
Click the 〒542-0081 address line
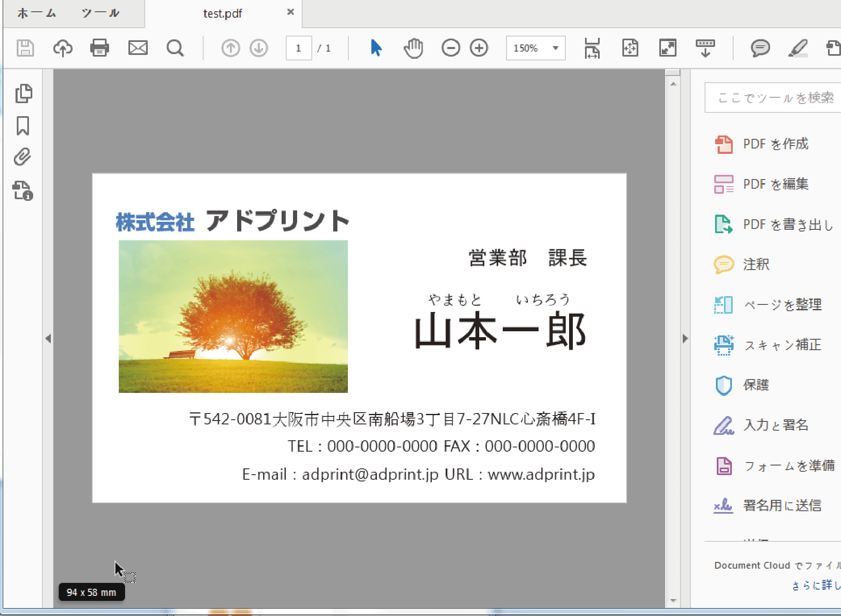392,419
